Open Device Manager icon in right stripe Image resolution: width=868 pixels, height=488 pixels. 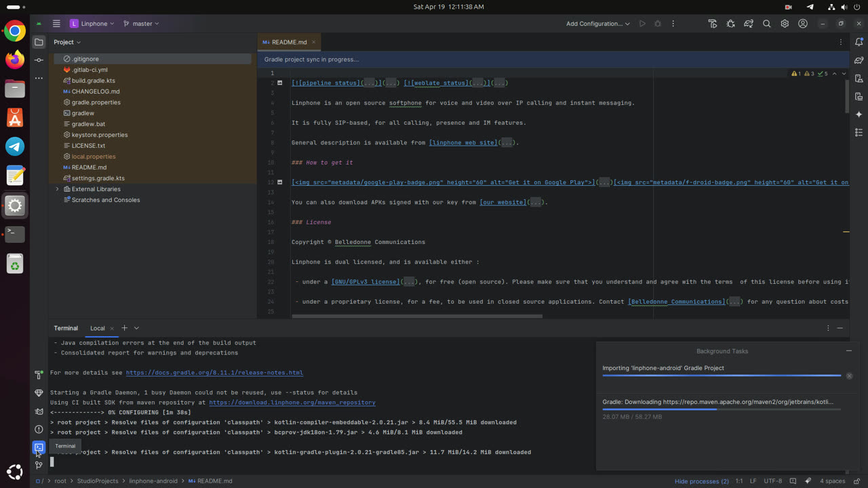[859, 79]
